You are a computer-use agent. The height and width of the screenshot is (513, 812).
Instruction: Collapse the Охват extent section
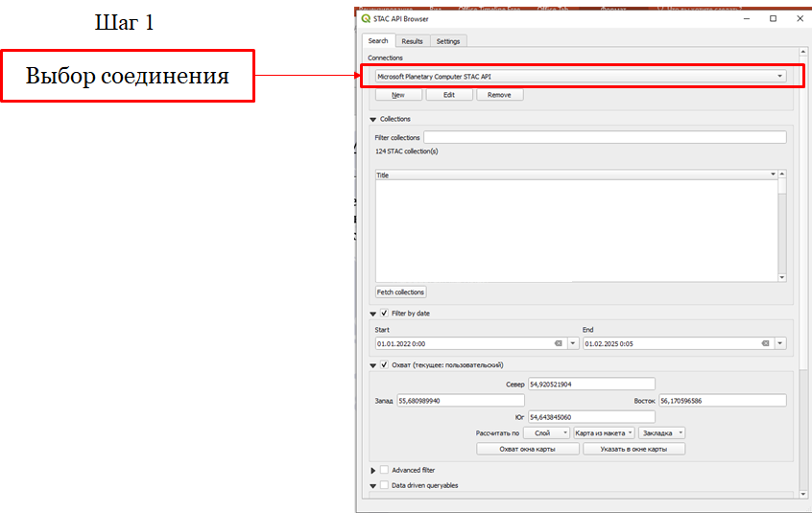tap(372, 365)
